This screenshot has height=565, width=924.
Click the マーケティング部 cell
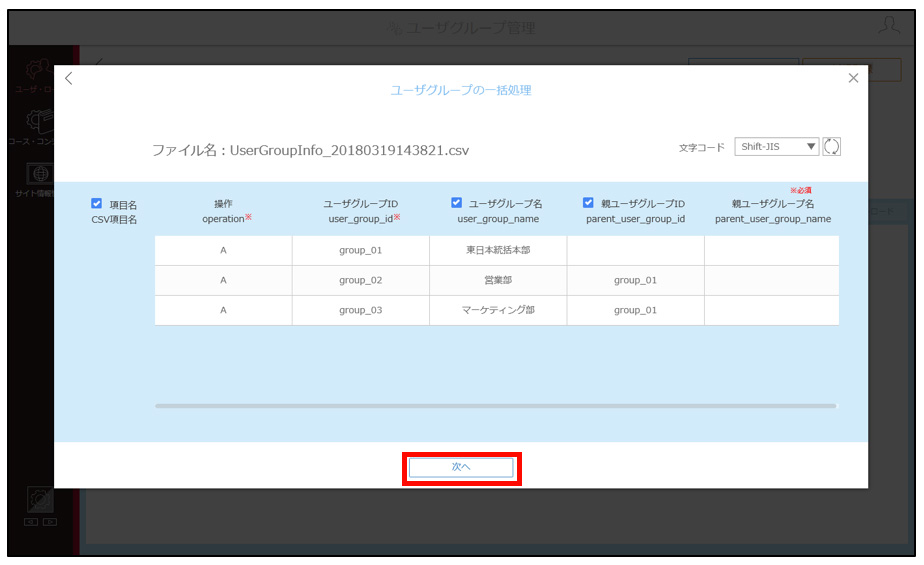coord(498,310)
